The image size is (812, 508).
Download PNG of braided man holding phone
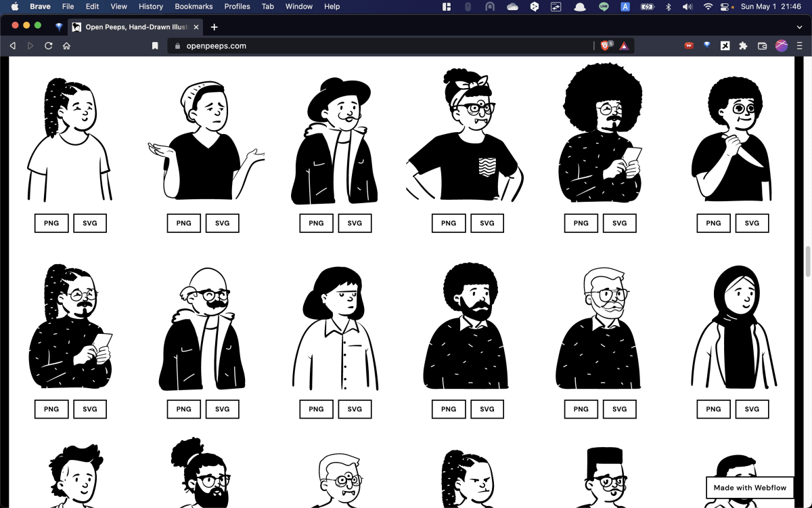(x=51, y=409)
